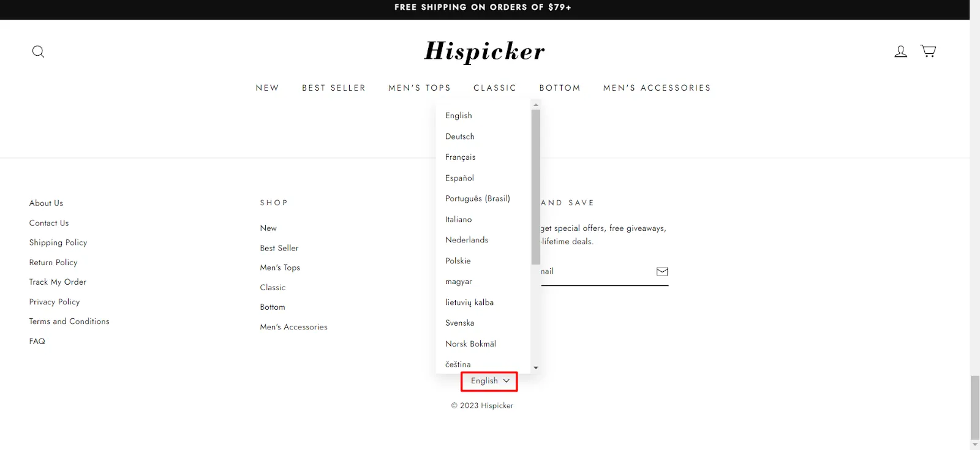Click the language list scroll-up arrow
The width and height of the screenshot is (980, 450).
(536, 105)
